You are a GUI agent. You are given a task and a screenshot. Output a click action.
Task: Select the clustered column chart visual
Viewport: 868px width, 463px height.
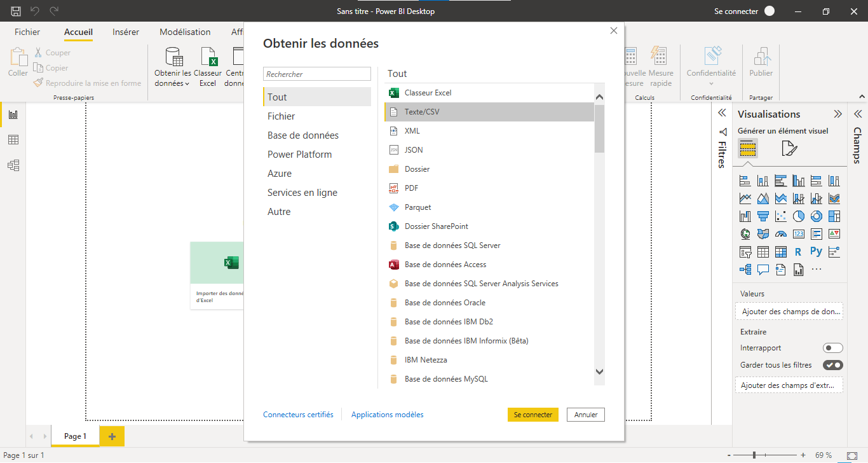point(799,181)
